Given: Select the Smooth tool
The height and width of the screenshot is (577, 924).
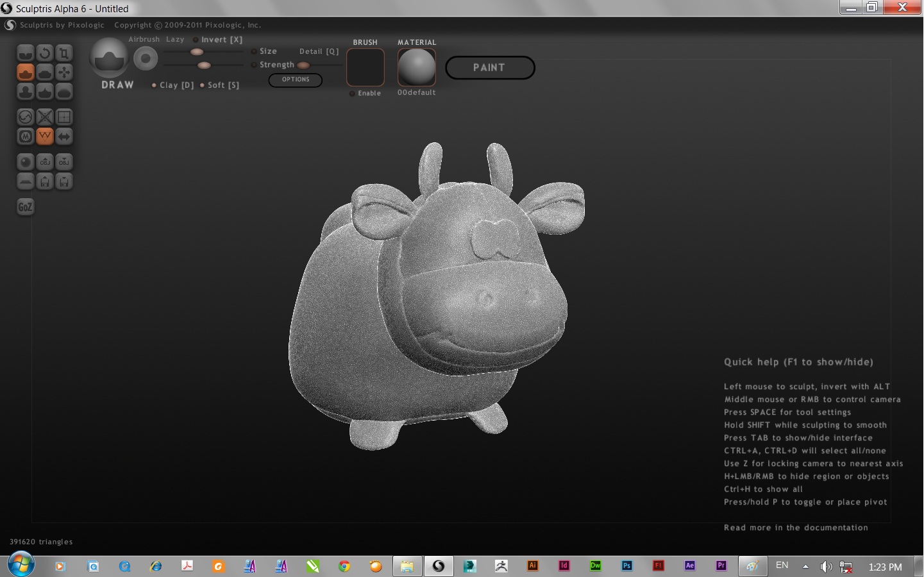Looking at the screenshot, I should (x=64, y=92).
